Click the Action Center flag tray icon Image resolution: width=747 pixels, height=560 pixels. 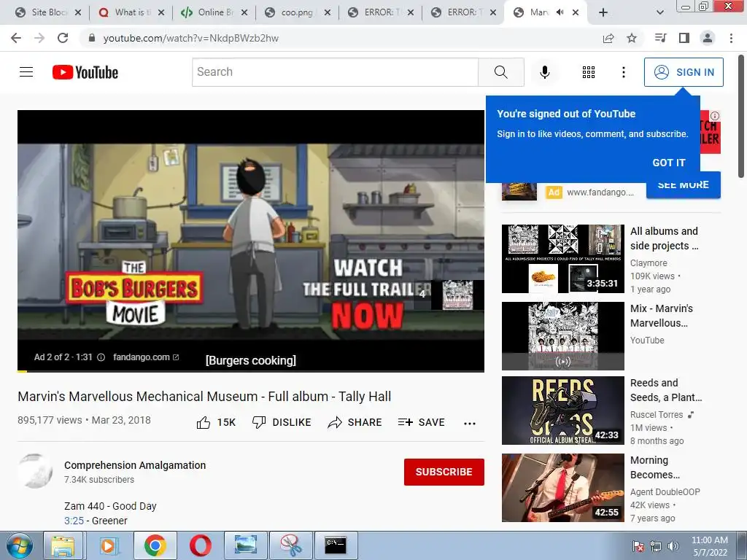(x=638, y=546)
